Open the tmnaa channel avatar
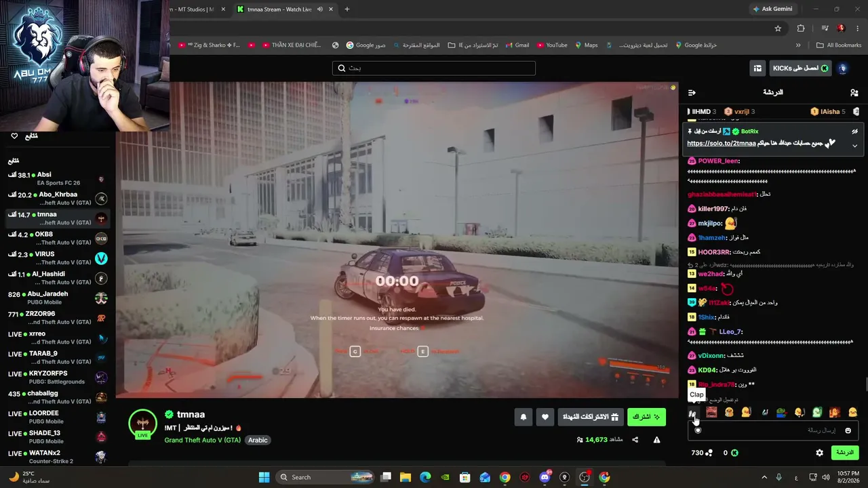Screen dimensions: 868x488 pyautogui.click(x=142, y=424)
